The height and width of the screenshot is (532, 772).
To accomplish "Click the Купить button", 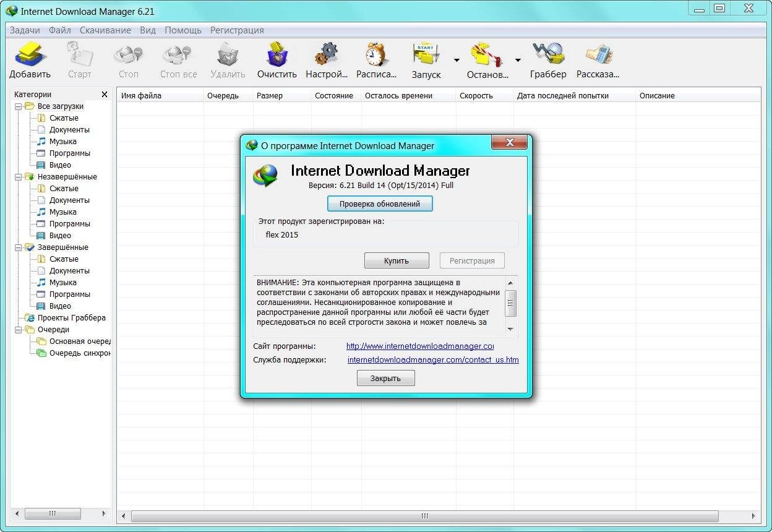I will pyautogui.click(x=397, y=260).
